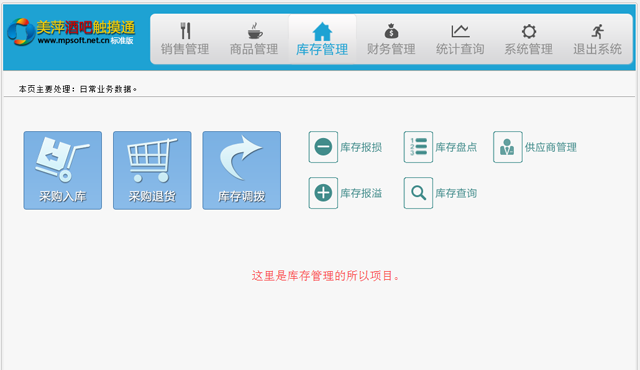Screen dimensions: 640x370
Task: Click the magnifier icon for 库存查询
Action: 418,193
